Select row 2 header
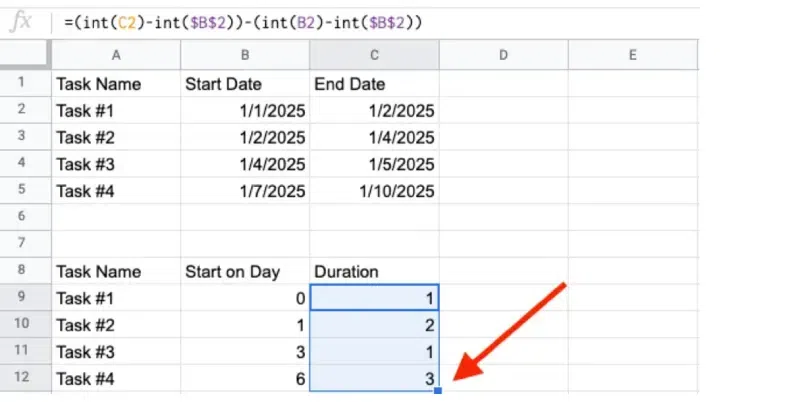The image size is (800, 402). [x=26, y=110]
